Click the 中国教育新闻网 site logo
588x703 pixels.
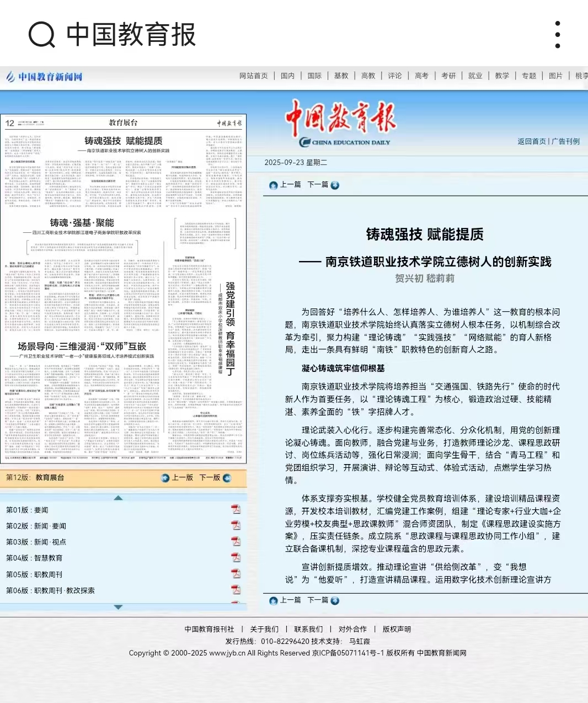coord(44,77)
